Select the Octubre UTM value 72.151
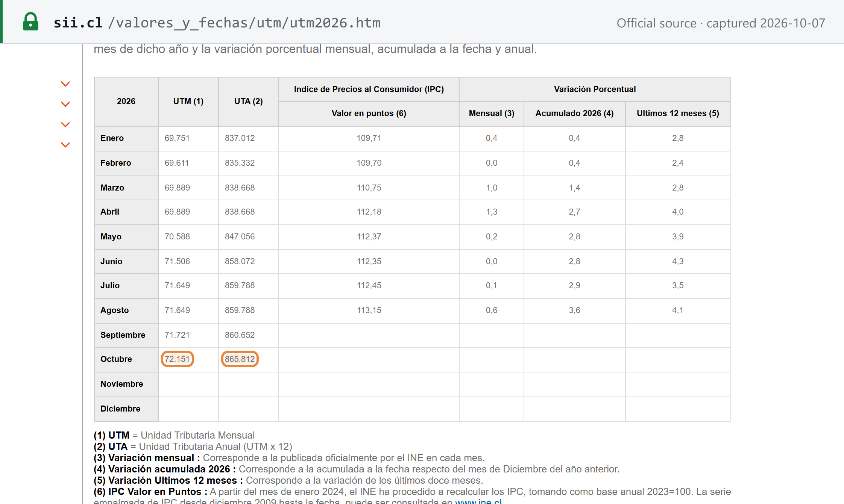Viewport: 844px width, 504px height. (177, 359)
